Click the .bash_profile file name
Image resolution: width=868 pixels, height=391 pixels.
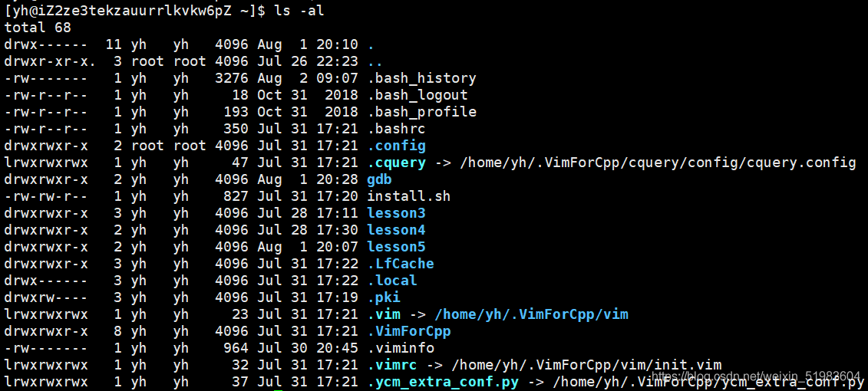pos(421,112)
